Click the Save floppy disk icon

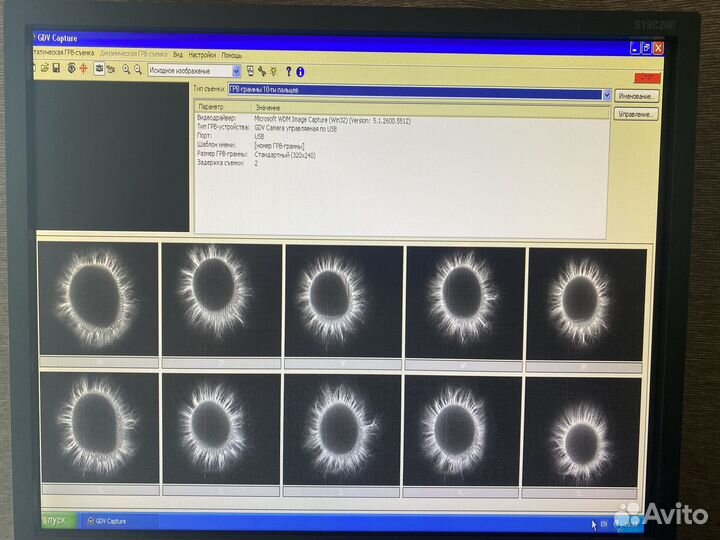[x=57, y=69]
